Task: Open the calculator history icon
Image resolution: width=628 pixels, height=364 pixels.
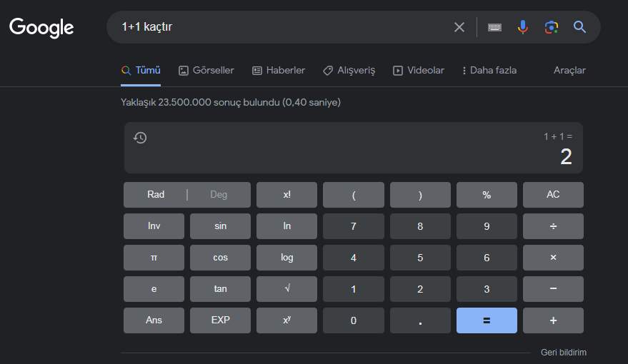Action: click(x=140, y=138)
